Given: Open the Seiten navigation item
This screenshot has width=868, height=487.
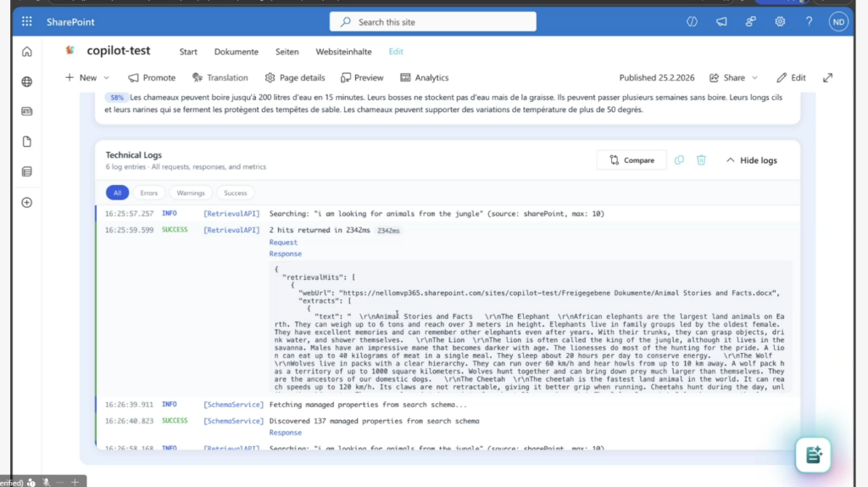Looking at the screenshot, I should (x=287, y=52).
